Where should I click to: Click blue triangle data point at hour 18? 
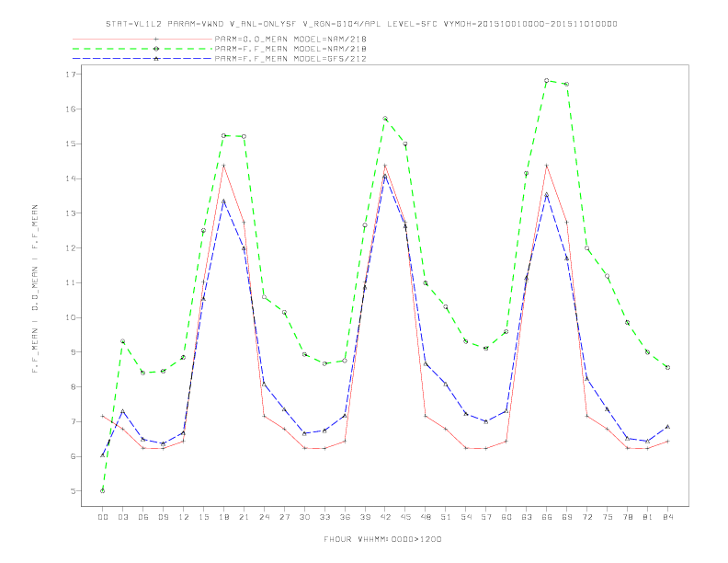click(223, 201)
